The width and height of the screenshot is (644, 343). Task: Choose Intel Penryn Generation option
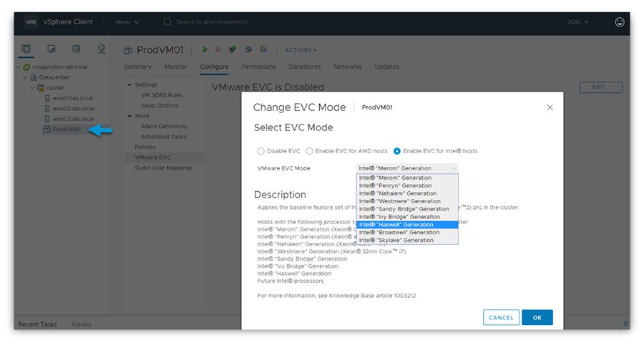click(x=407, y=185)
